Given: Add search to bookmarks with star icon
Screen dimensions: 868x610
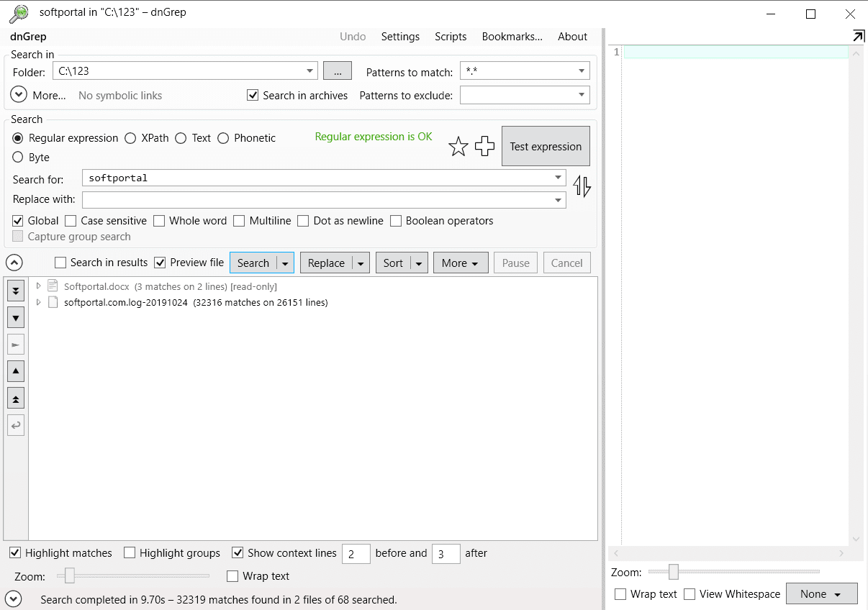Looking at the screenshot, I should (458, 147).
